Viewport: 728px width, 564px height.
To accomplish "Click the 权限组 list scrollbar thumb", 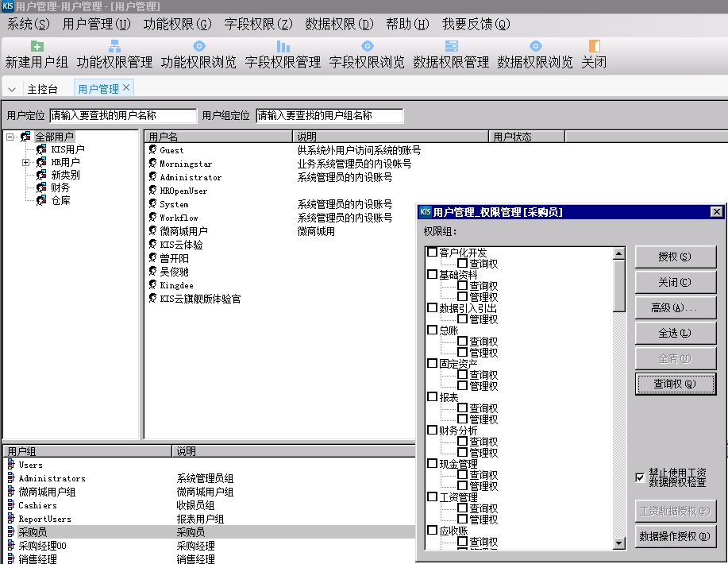I will point(619,286).
